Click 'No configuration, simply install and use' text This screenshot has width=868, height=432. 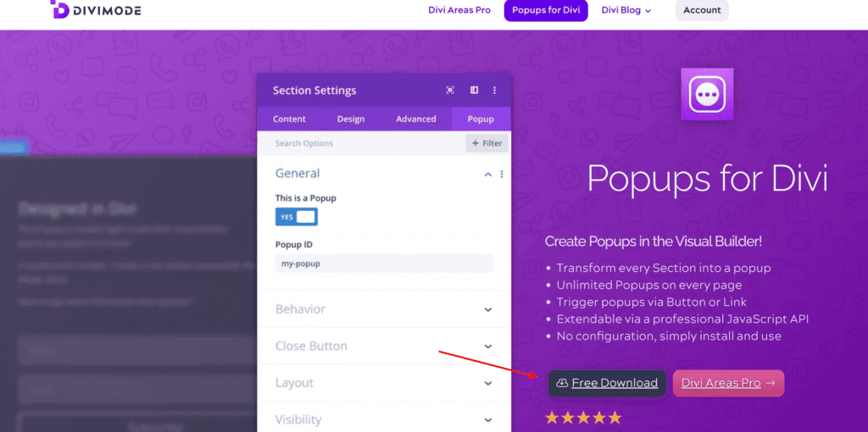[x=669, y=336]
